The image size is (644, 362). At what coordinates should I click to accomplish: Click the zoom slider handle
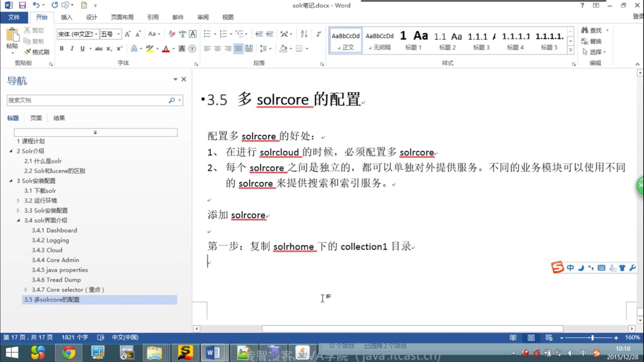pos(593,338)
